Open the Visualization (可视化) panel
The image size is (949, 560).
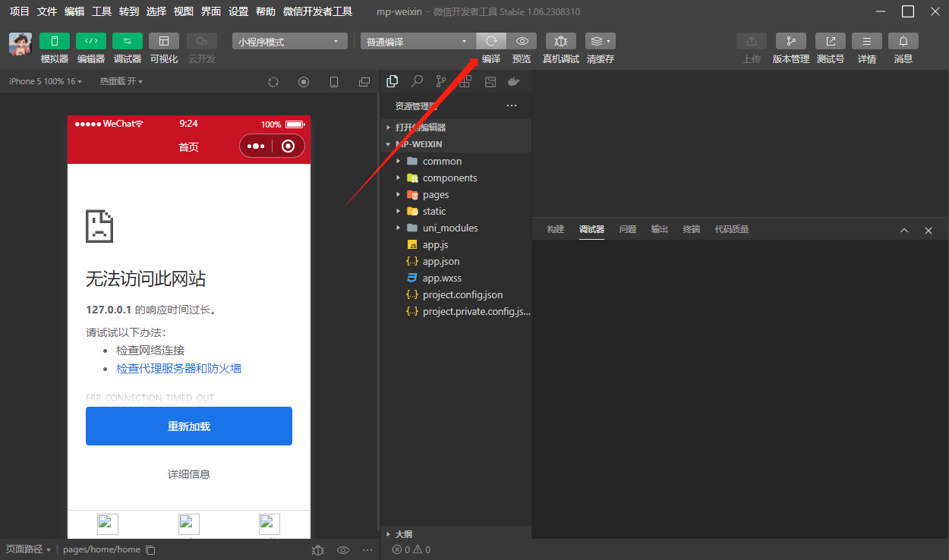pyautogui.click(x=164, y=41)
